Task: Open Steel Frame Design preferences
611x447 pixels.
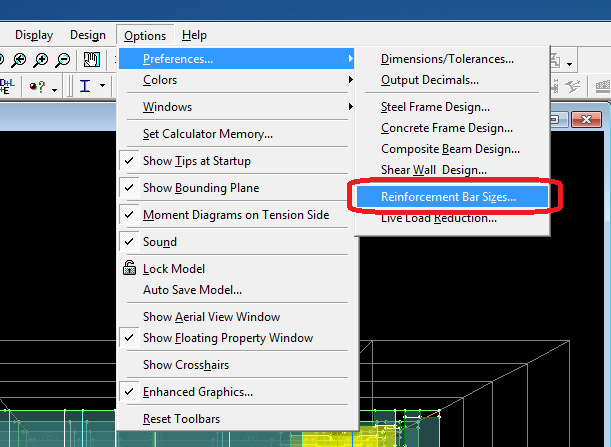Action: (x=452, y=107)
